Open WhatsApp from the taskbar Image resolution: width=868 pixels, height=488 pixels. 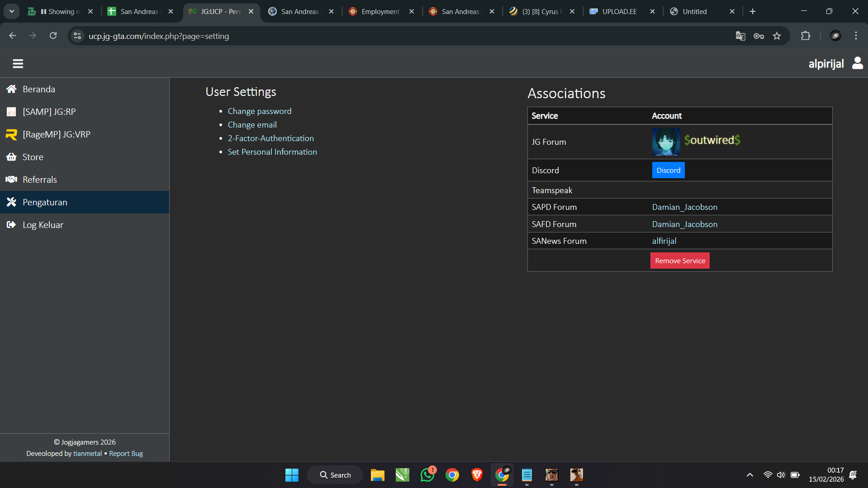pyautogui.click(x=427, y=475)
